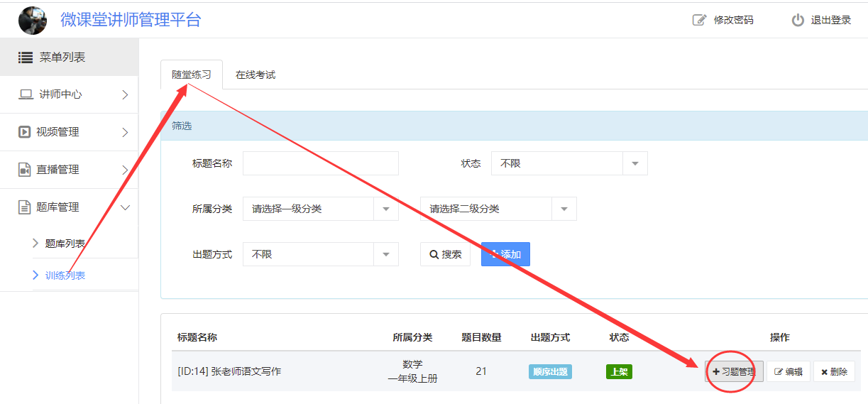Collapse the 题库管理 chevron

[126, 207]
